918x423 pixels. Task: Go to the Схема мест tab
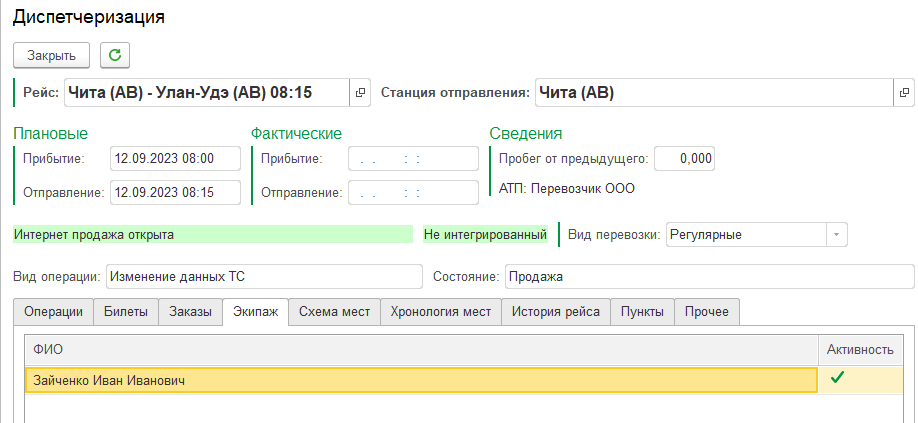(334, 312)
